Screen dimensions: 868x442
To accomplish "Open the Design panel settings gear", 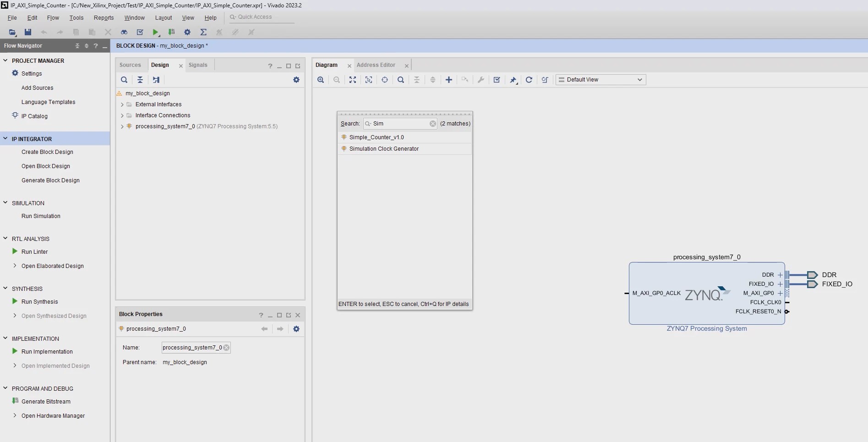I will (296, 80).
